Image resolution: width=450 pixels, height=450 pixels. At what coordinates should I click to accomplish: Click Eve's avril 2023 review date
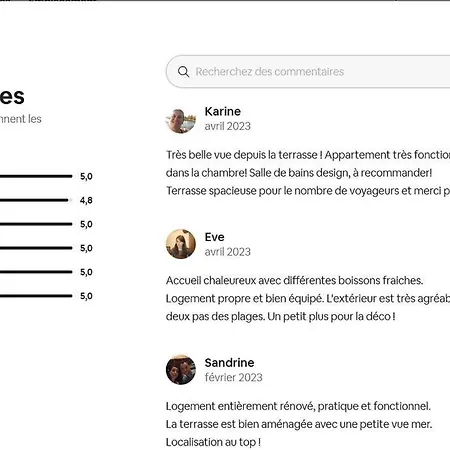pyautogui.click(x=228, y=252)
